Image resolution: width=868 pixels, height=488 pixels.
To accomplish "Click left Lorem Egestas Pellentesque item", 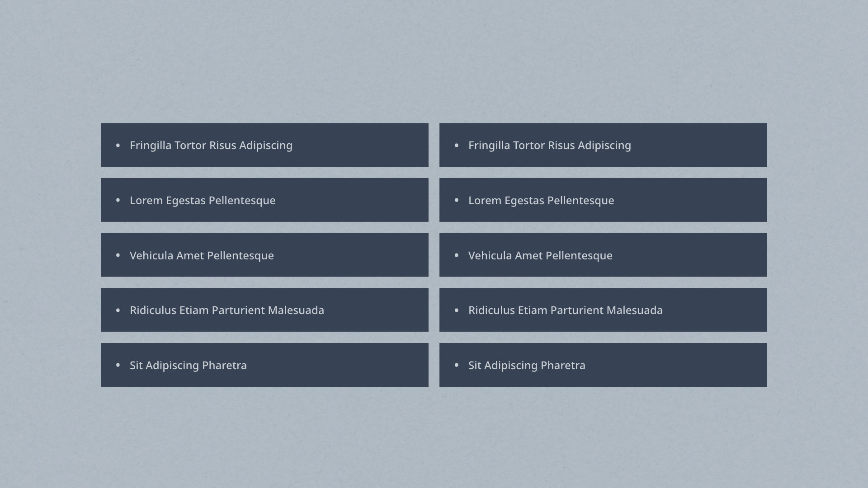I will 264,200.
